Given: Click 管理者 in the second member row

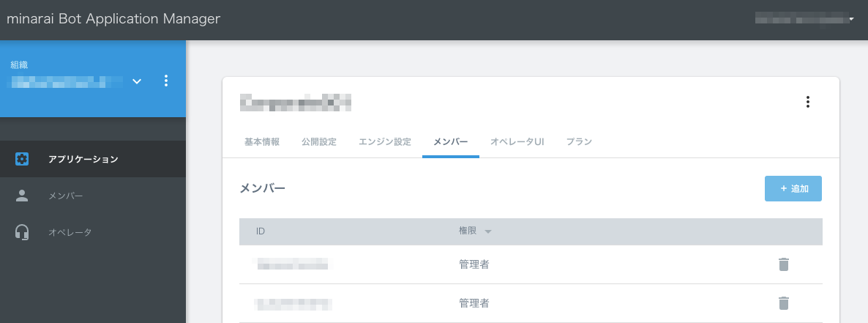Looking at the screenshot, I should click(474, 303).
